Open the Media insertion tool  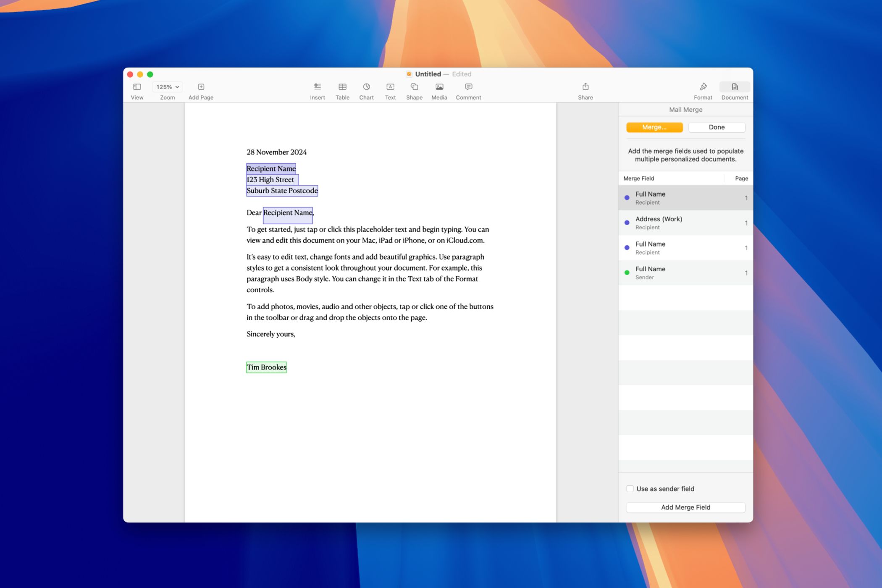pos(438,90)
